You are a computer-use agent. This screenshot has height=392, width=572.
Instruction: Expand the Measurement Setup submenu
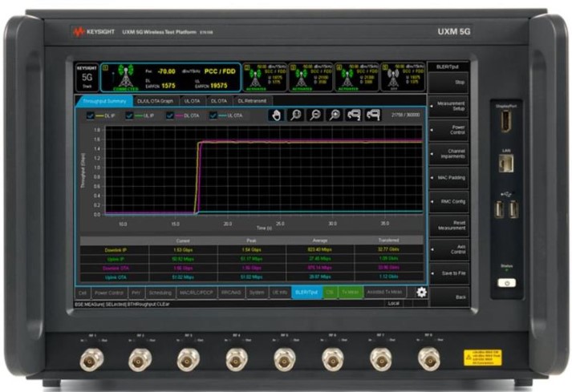450,105
